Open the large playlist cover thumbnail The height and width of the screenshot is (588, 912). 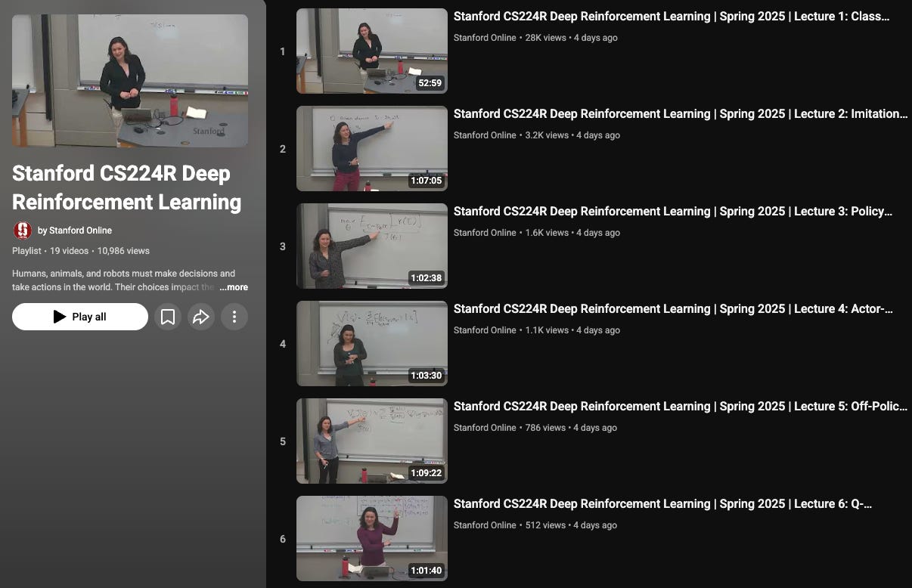click(x=130, y=81)
